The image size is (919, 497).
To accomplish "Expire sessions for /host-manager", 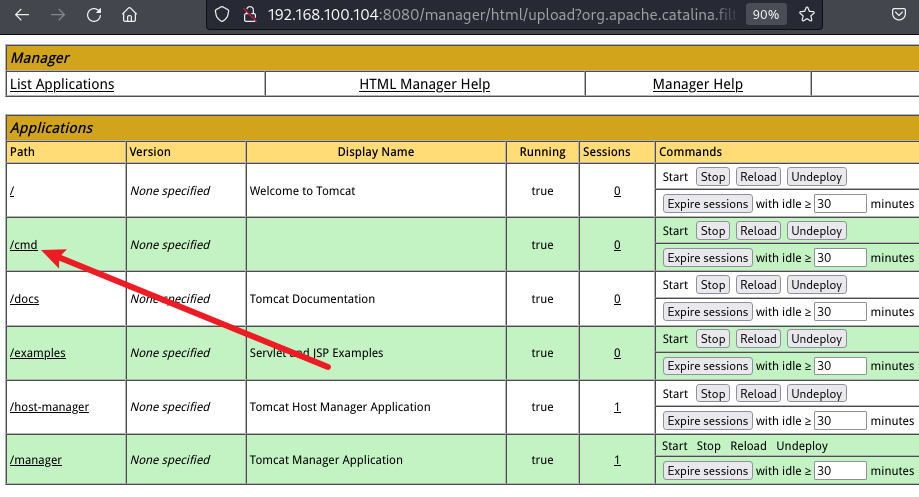I will point(707,421).
